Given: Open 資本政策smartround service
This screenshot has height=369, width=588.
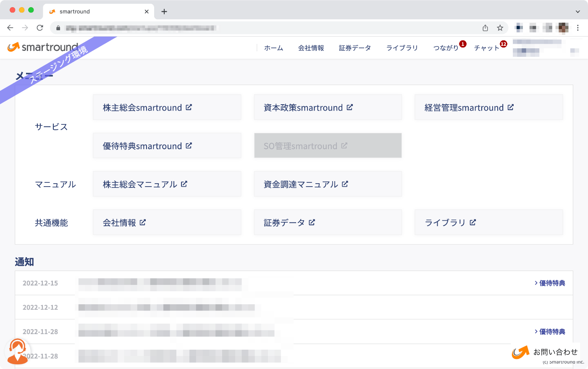Looking at the screenshot, I should 328,107.
